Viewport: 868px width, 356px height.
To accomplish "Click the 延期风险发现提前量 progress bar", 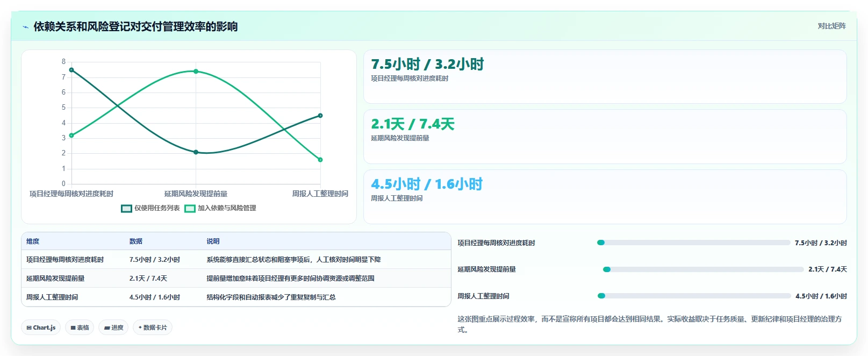I will click(703, 269).
